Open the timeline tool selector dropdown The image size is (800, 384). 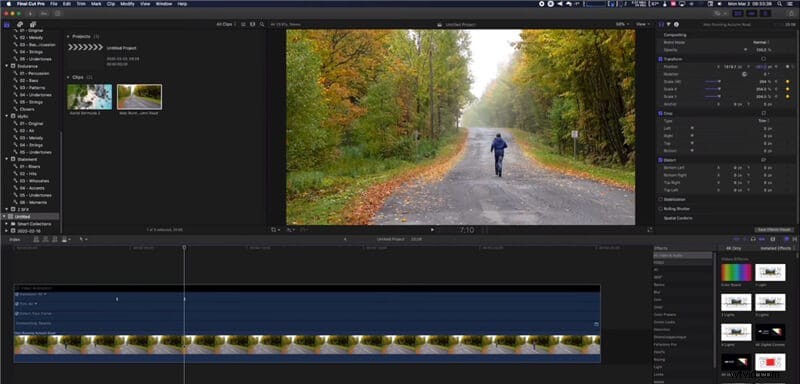(83, 239)
